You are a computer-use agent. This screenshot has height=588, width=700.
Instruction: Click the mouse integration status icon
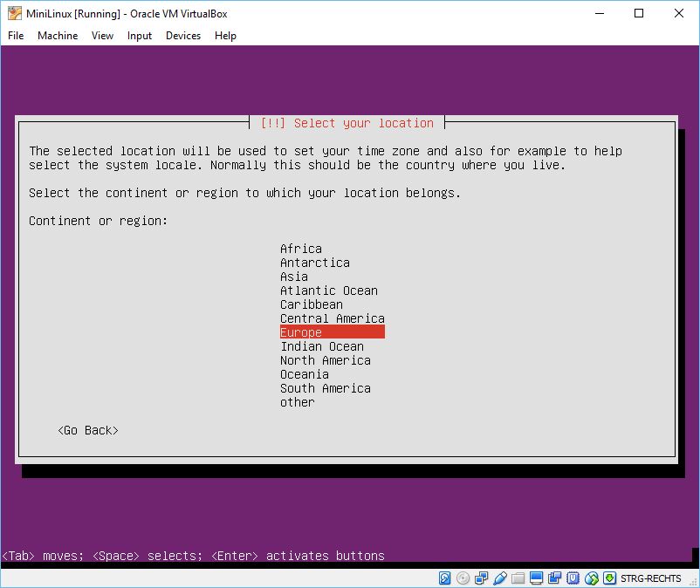[x=591, y=578]
